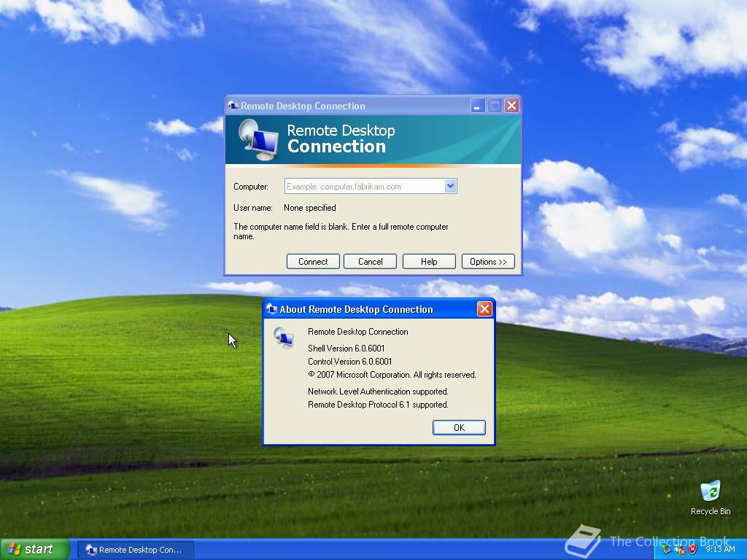Click the 'None specified' user name text
Screen dimensions: 747x560
[x=309, y=208]
